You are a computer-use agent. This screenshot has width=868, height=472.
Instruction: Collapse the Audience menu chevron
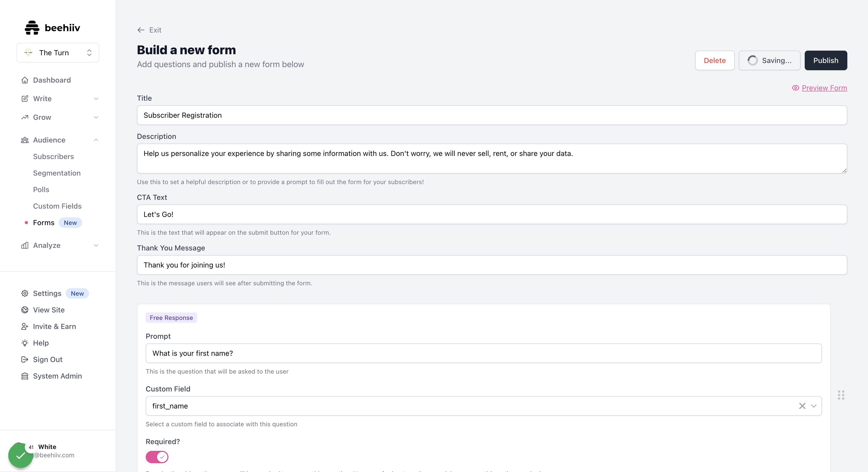tap(96, 140)
